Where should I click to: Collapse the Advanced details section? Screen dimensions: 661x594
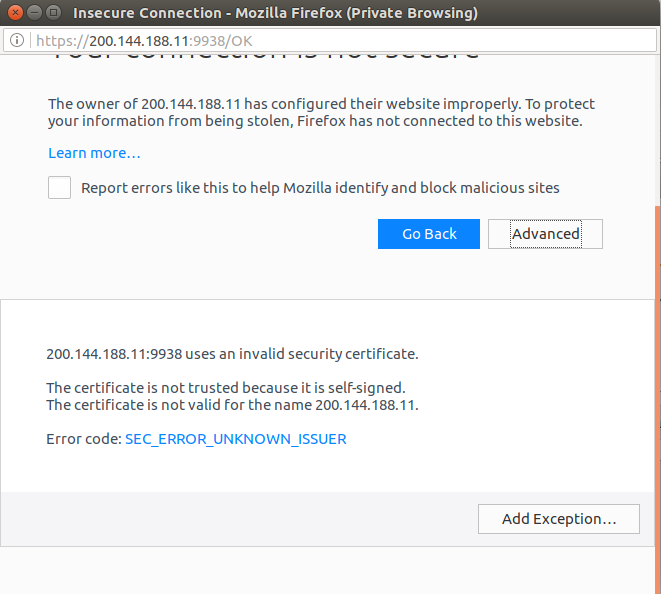pyautogui.click(x=545, y=234)
